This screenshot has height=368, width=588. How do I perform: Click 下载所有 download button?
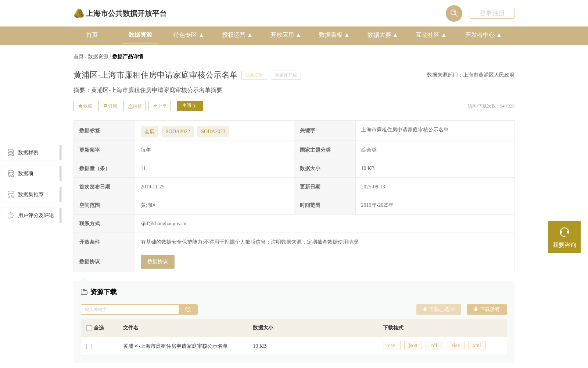pos(487,309)
